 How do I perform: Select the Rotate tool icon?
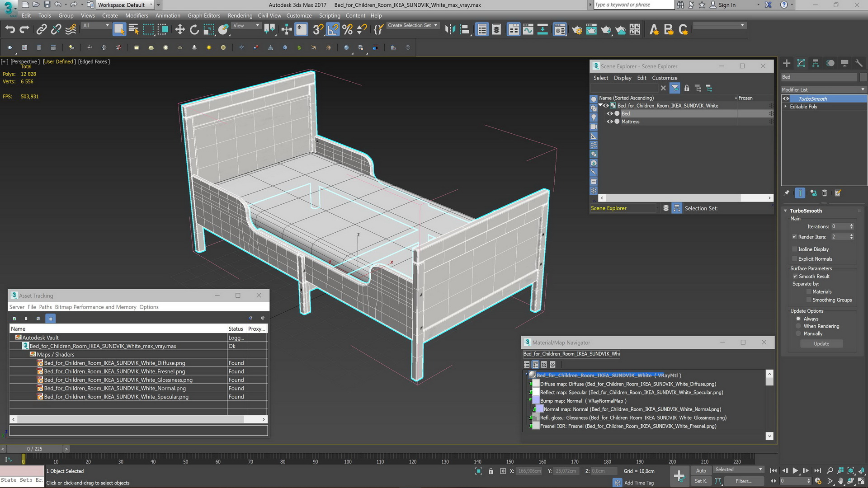pyautogui.click(x=194, y=30)
